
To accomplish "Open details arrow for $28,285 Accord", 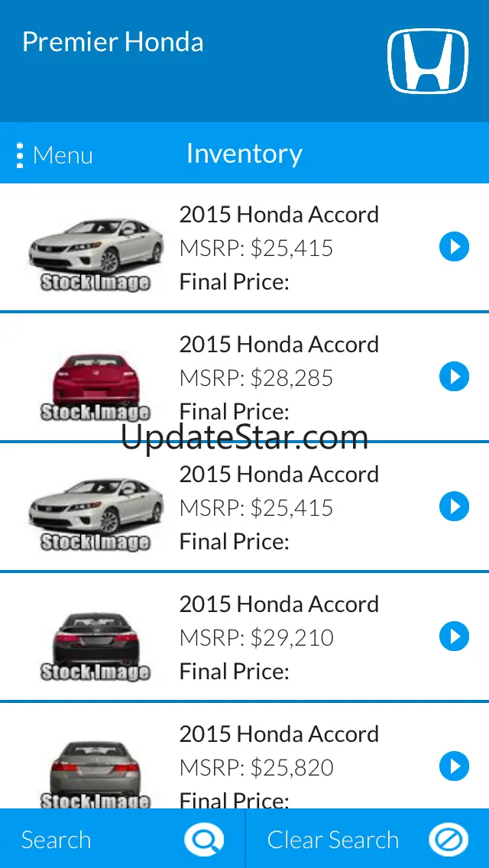I will (454, 377).
